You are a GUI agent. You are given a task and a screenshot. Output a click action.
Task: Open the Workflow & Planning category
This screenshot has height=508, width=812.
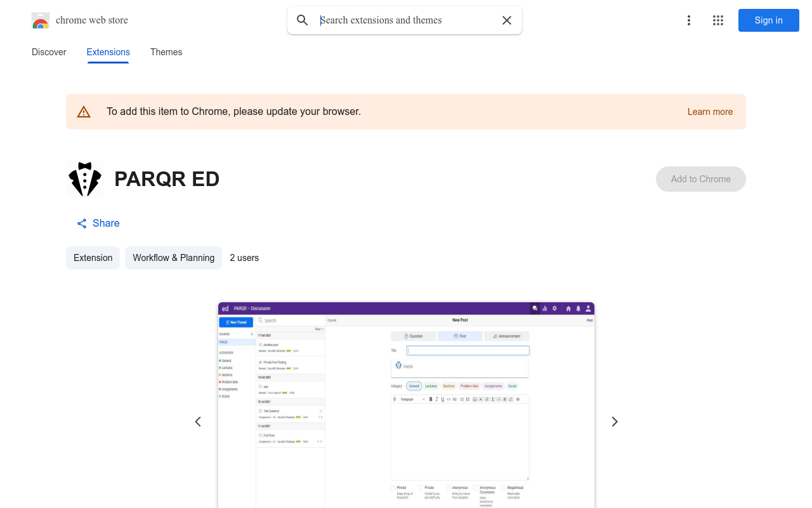[173, 258]
